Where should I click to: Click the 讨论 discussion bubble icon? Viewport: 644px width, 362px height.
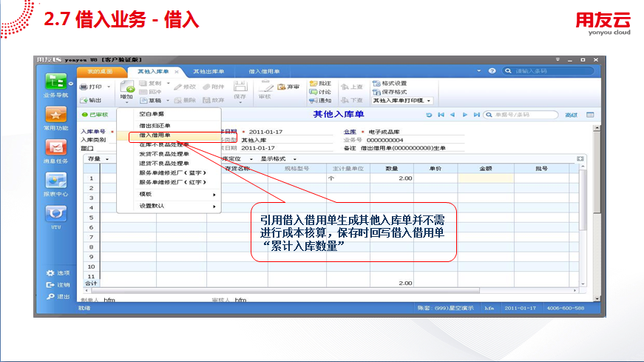(x=313, y=92)
